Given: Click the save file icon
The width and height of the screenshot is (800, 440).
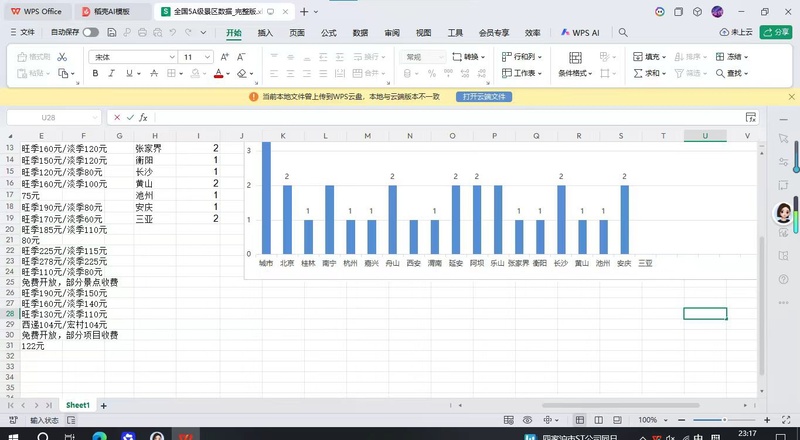Looking at the screenshot, I should [x=112, y=32].
